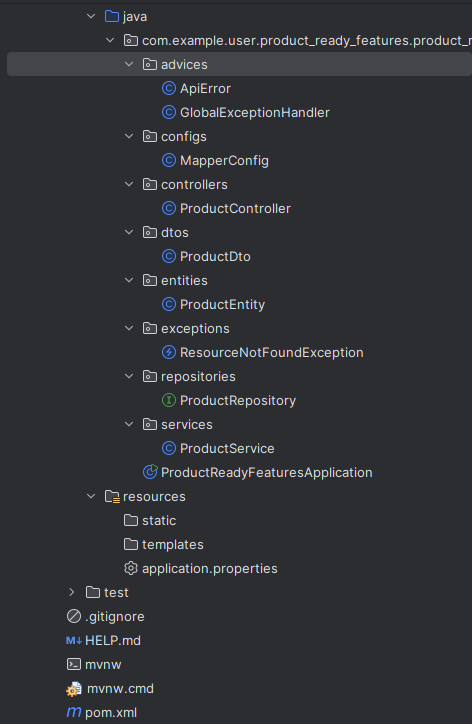Click the HELP.md markdown icon
472x724 pixels.
(x=74, y=640)
